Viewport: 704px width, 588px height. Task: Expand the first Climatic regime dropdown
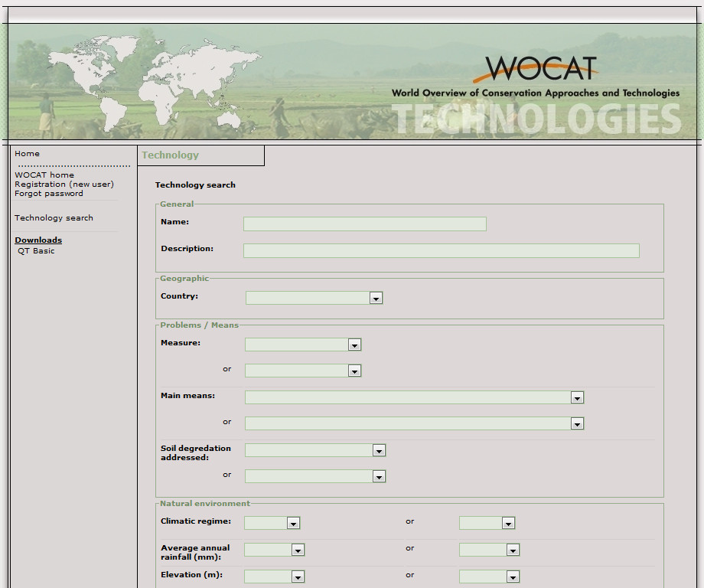coord(272,523)
